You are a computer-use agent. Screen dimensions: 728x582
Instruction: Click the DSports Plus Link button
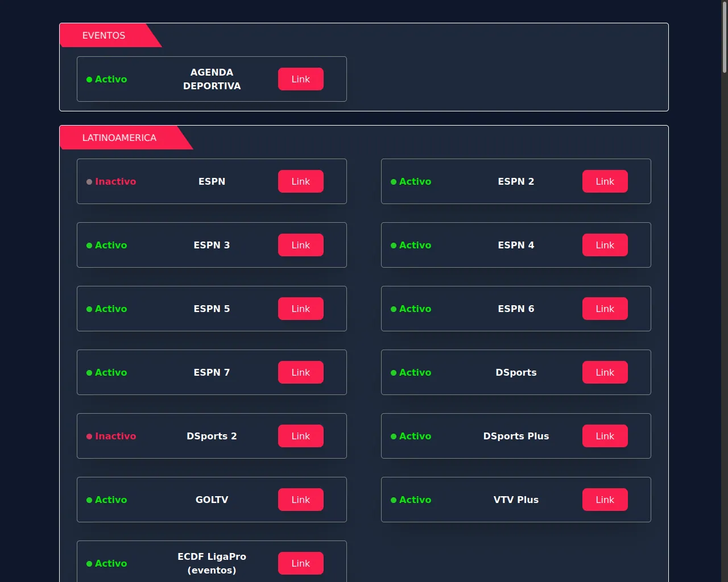pyautogui.click(x=605, y=436)
